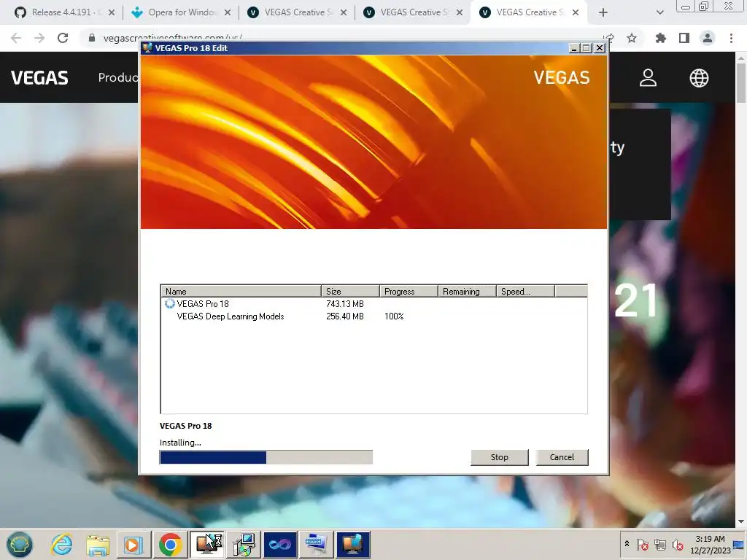Close the VEGAS Pro 18 Edit window
This screenshot has width=747, height=560.
(x=600, y=48)
